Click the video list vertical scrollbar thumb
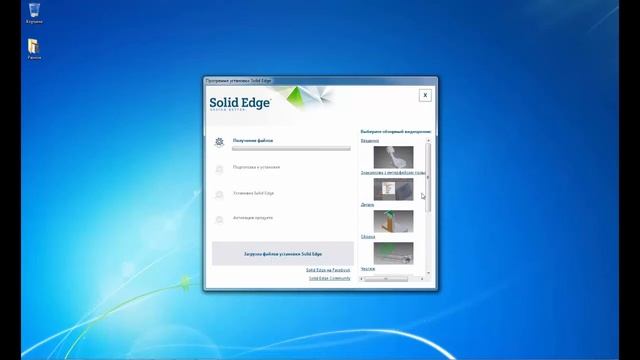640x360 pixels. click(x=428, y=178)
